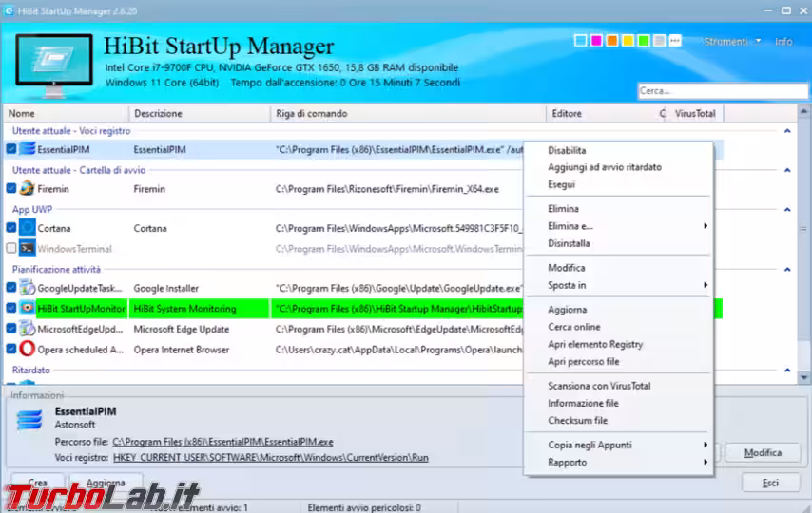Viewport: 812px width, 513px height.
Task: Click the Cortana app icon
Action: point(28,228)
